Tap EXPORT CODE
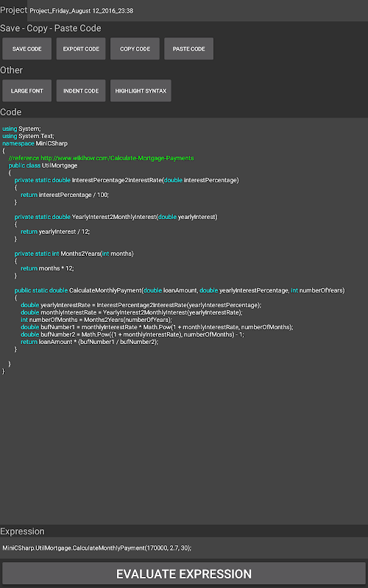The width and height of the screenshot is (368, 588). 81,49
